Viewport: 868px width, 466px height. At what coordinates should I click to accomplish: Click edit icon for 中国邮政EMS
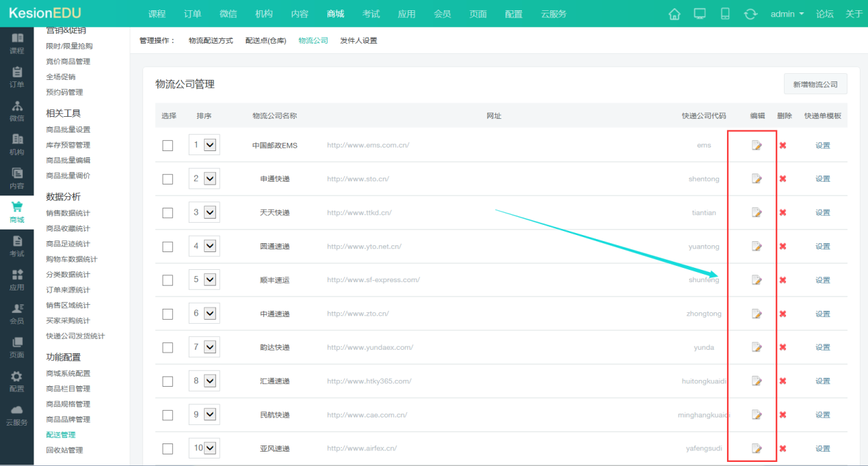(x=757, y=145)
